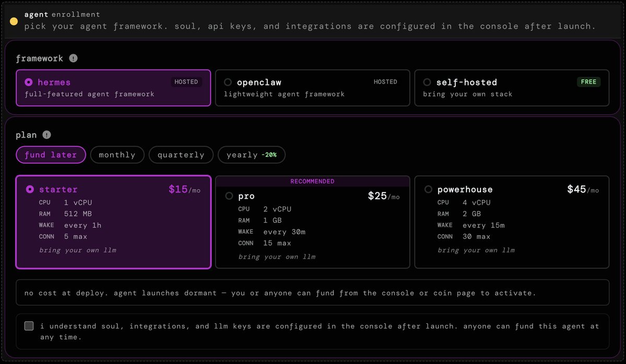Click "30 max" connection value in powerhouse
The height and width of the screenshot is (364, 626).
(476, 237)
